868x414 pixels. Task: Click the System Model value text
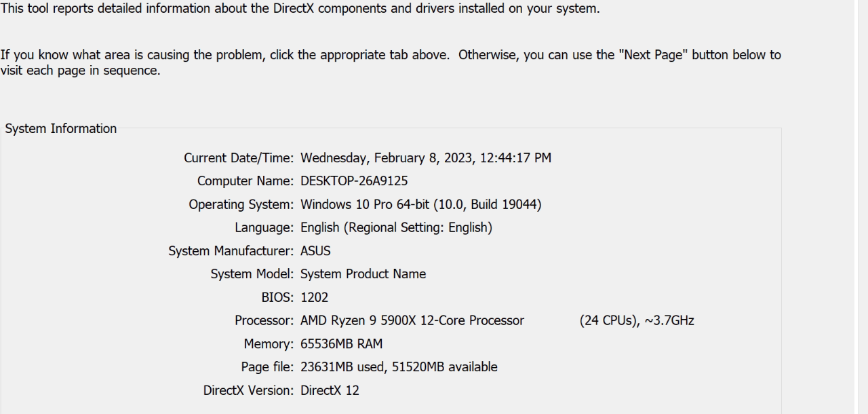(x=363, y=274)
